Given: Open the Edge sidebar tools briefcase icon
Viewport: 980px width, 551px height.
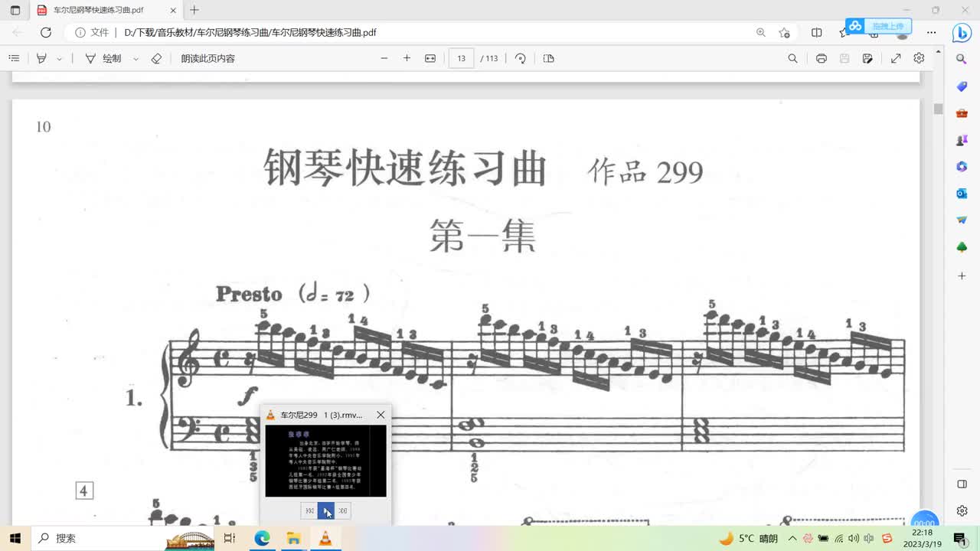Looking at the screenshot, I should 962,113.
